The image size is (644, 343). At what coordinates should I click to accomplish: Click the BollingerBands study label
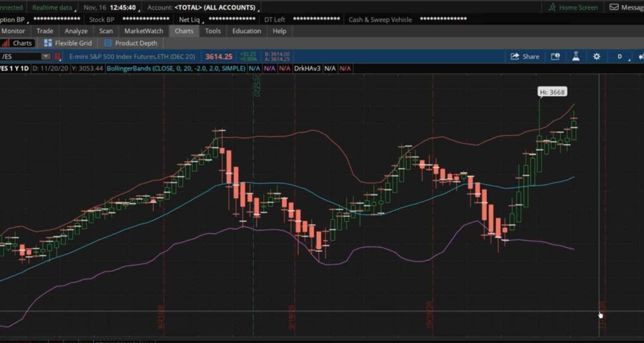[x=176, y=68]
